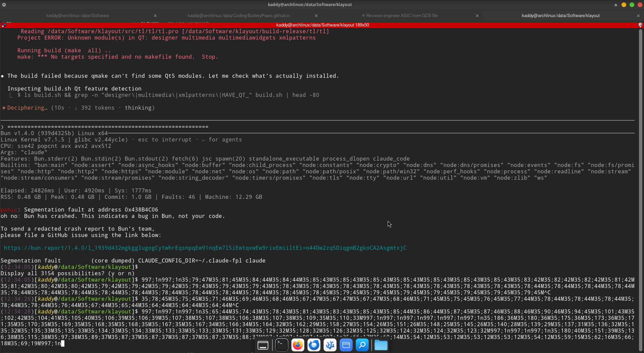Close the Reverse engineer ASIC tab

477,16
